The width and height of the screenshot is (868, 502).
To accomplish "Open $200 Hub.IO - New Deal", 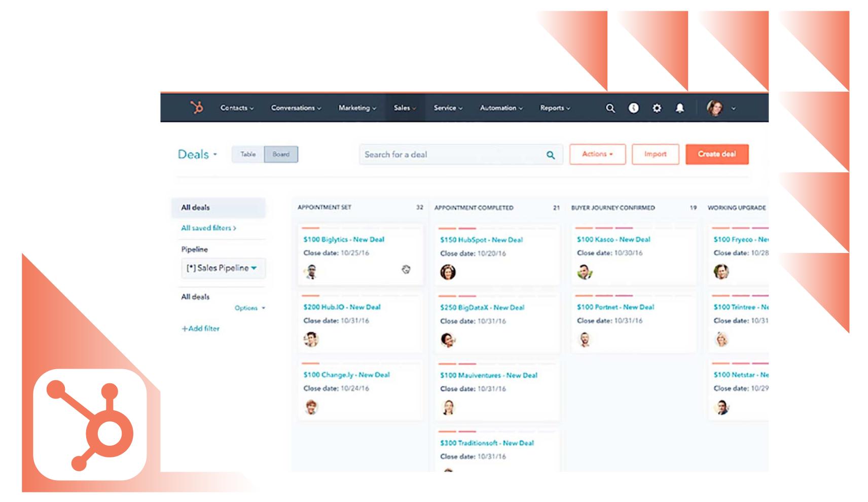I will click(x=342, y=307).
